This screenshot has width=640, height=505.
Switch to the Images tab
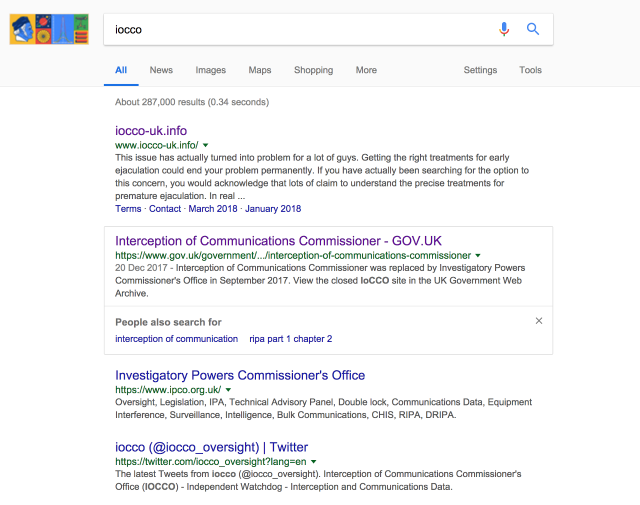[211, 70]
